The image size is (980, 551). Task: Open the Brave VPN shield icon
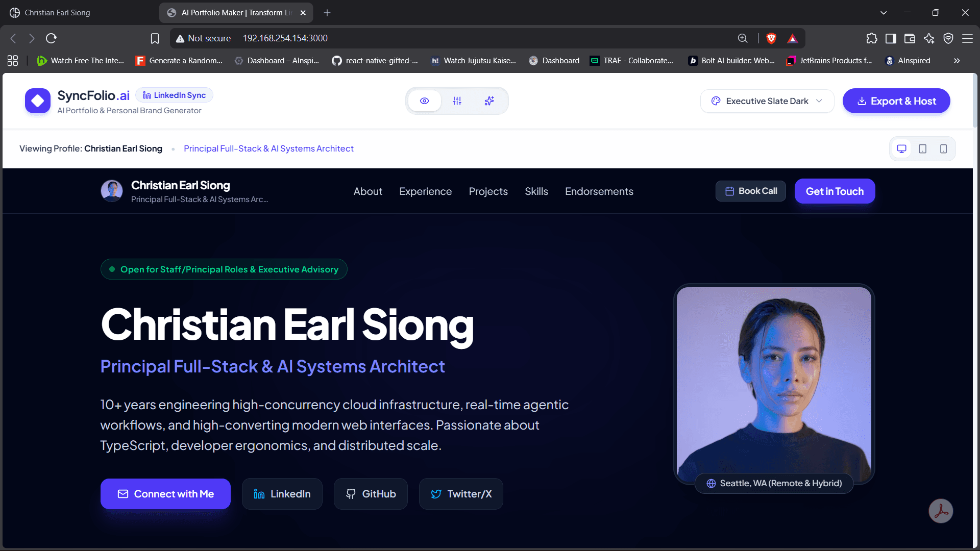948,38
